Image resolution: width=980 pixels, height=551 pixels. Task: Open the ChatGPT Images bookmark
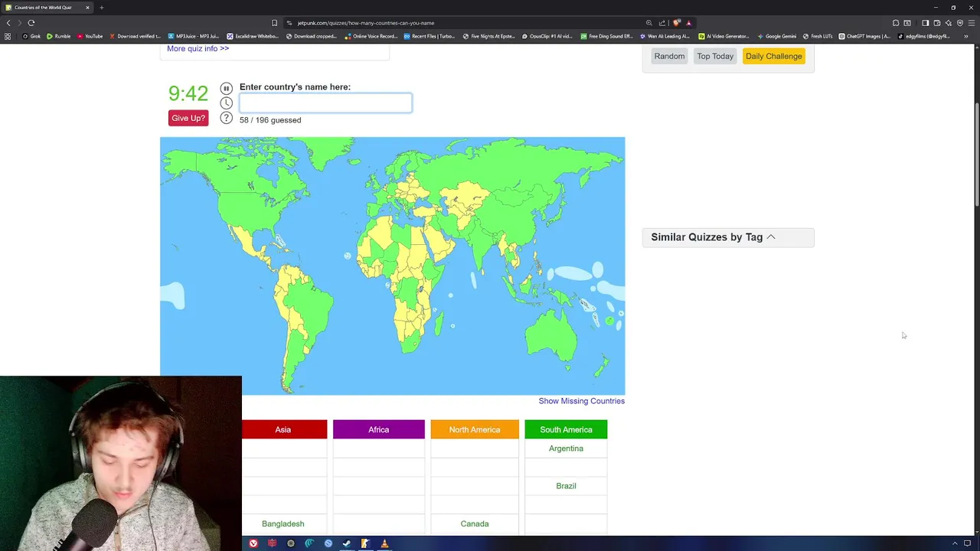tap(864, 36)
